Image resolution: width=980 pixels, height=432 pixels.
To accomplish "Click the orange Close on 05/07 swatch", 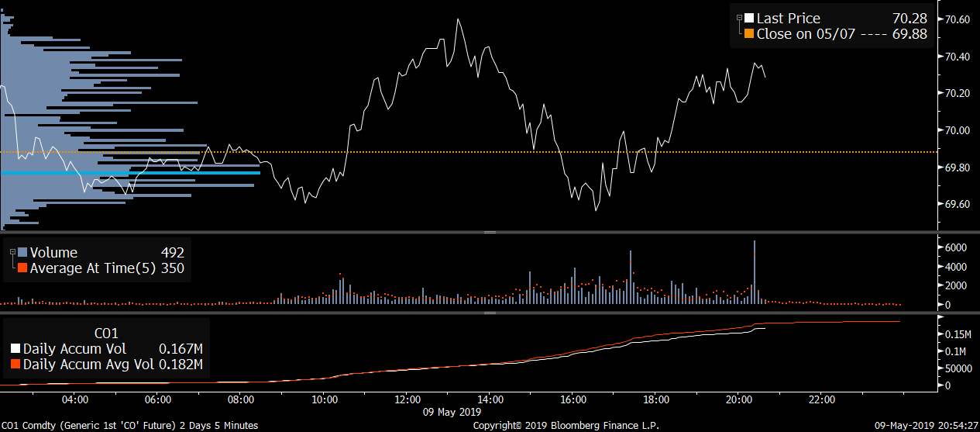I will pyautogui.click(x=749, y=34).
